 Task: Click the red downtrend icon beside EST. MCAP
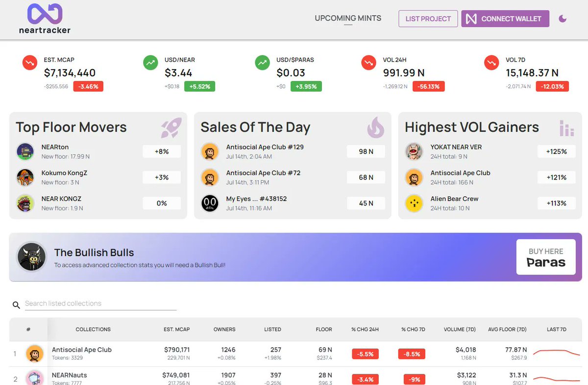pos(30,63)
